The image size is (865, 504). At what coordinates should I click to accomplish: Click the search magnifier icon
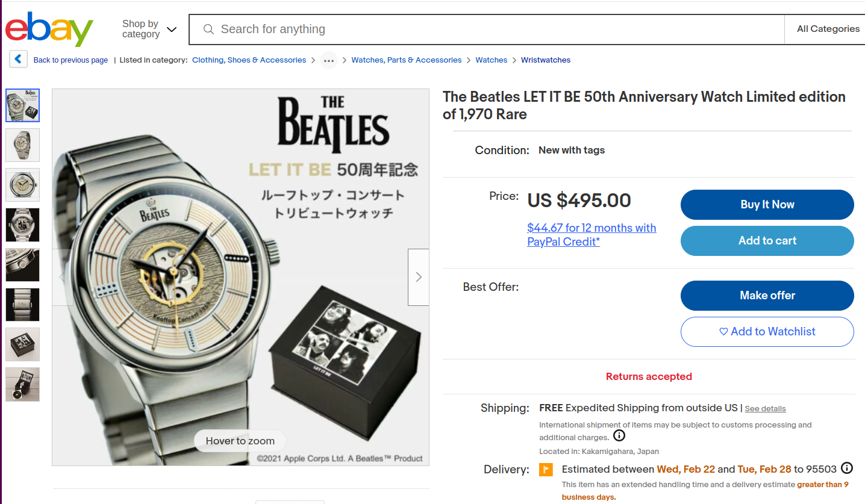tap(208, 29)
